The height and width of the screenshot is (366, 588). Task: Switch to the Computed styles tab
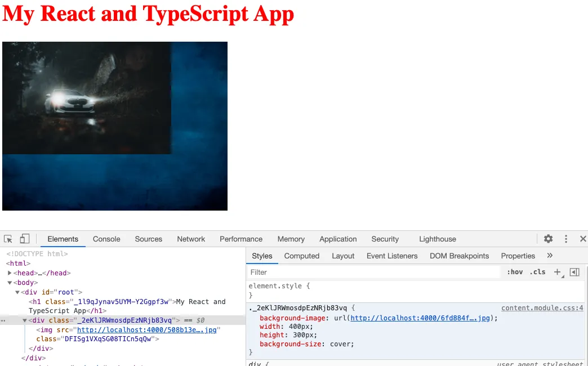tap(301, 256)
